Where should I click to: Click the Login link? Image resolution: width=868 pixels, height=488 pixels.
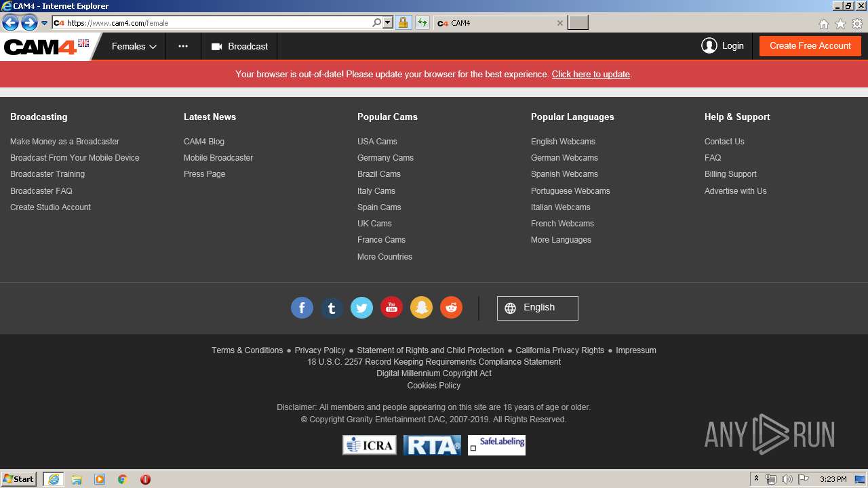coord(732,46)
